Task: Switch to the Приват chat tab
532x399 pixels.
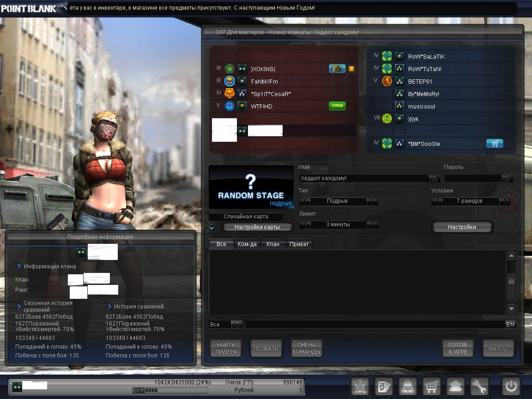Action: tap(299, 244)
